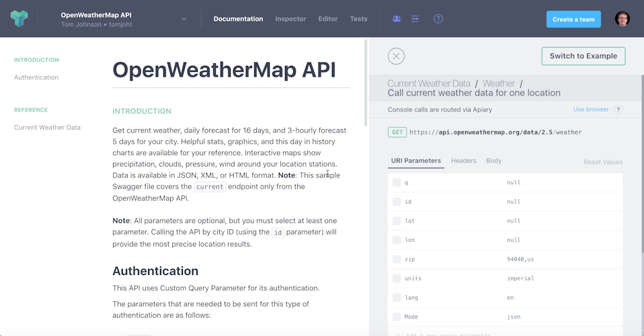Enable the lon parameter checkbox
This screenshot has width=644, height=336.
click(x=397, y=240)
